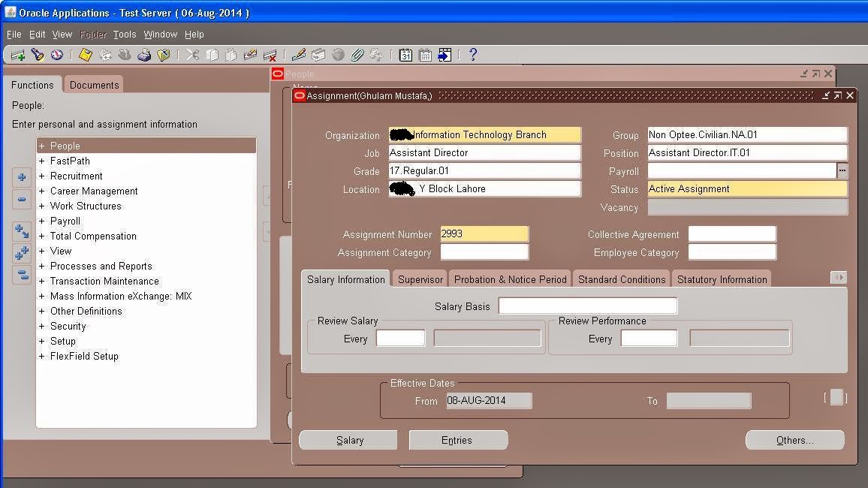Screen dimensions: 868x488
Task: Switch to the Documents tab
Action: (93, 85)
